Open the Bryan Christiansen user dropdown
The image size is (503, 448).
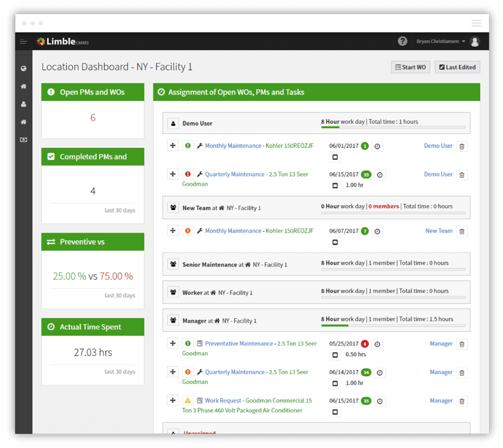coord(440,41)
